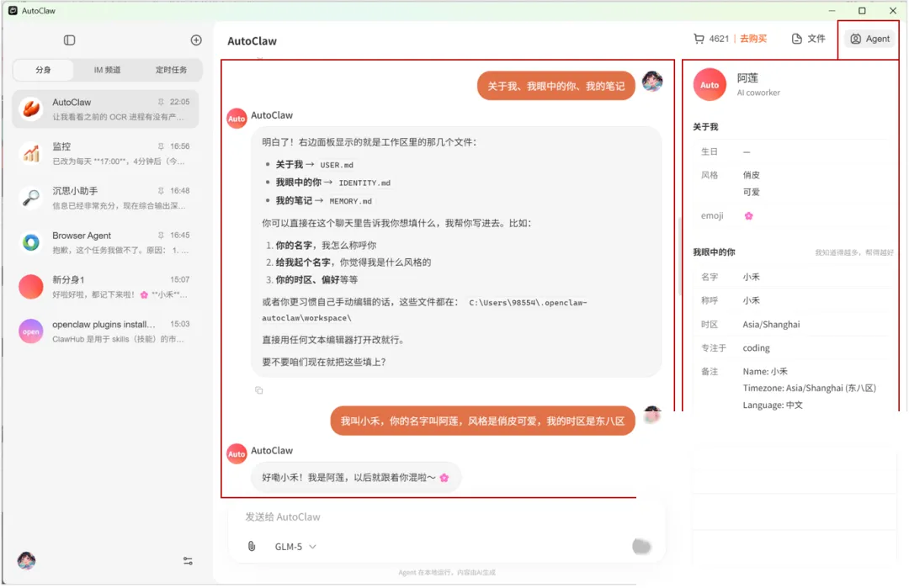The image size is (909, 588).
Task: Click the pin icon on Browser Agent row
Action: click(161, 236)
